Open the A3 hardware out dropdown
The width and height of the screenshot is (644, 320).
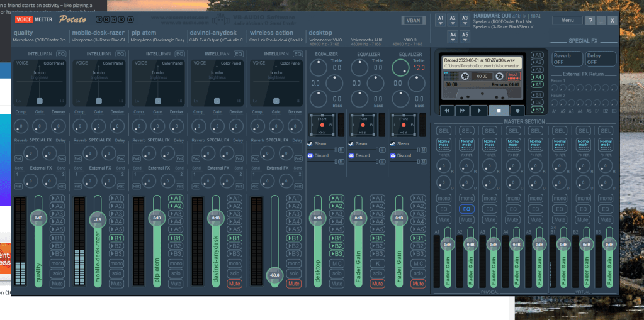click(465, 20)
